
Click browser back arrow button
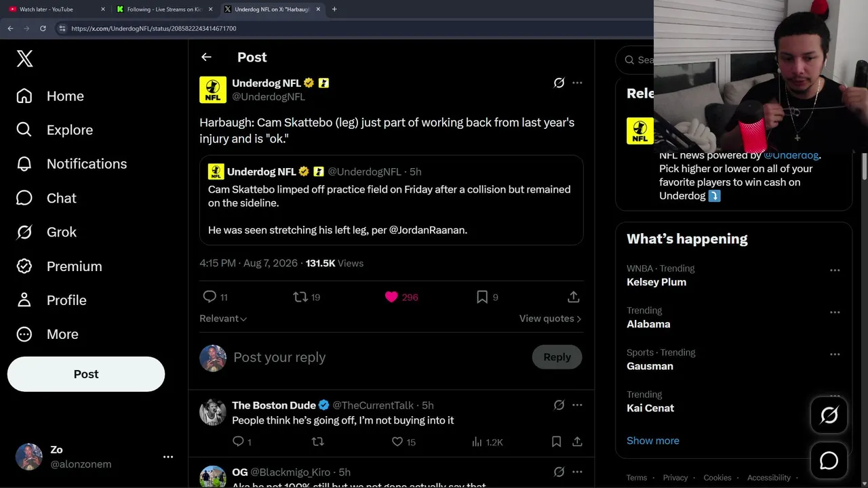[x=10, y=28]
